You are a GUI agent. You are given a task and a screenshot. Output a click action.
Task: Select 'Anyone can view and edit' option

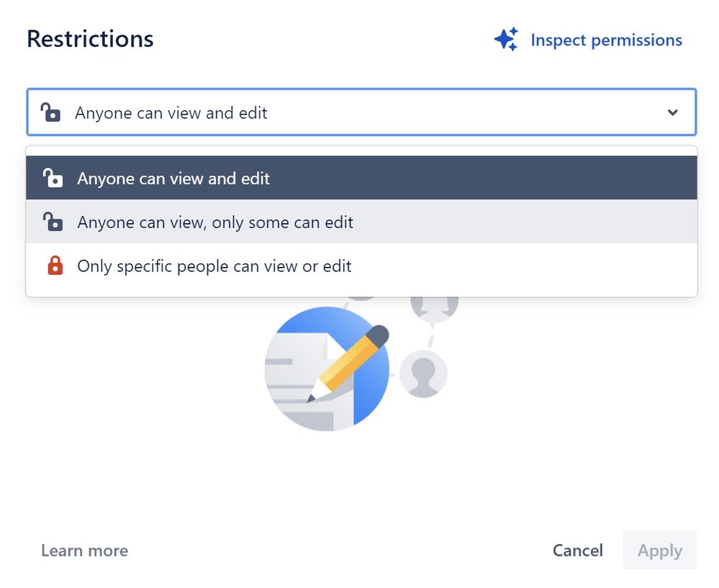click(361, 178)
